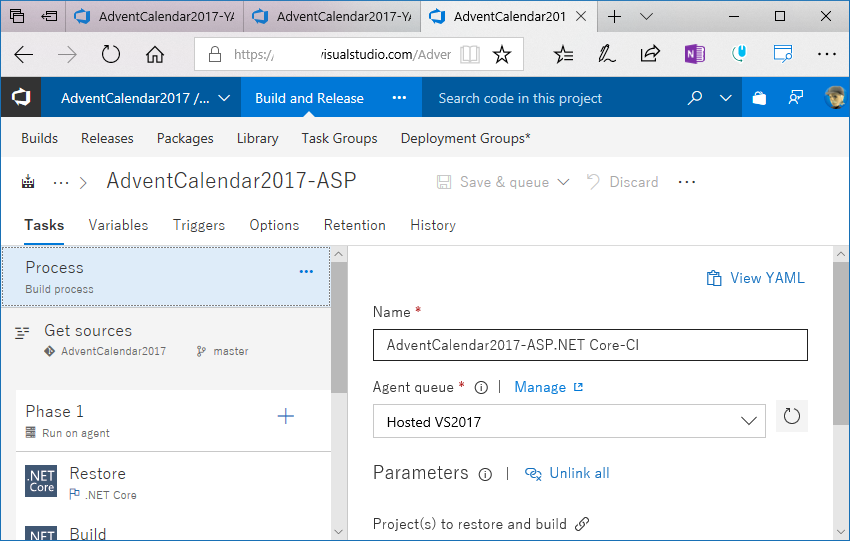
Task: Expand the search options chevron
Action: [726, 98]
